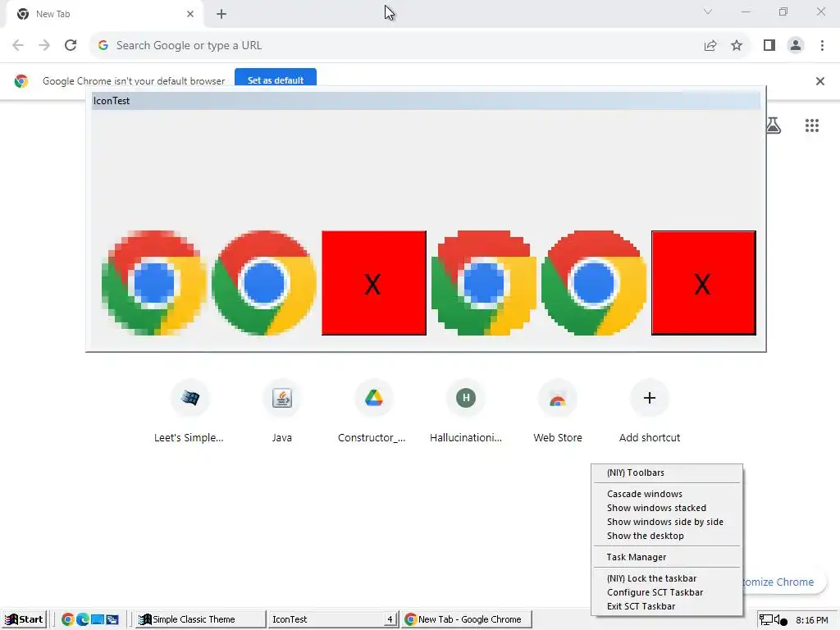
Task: Select Show the desktop entry
Action: coord(667,536)
